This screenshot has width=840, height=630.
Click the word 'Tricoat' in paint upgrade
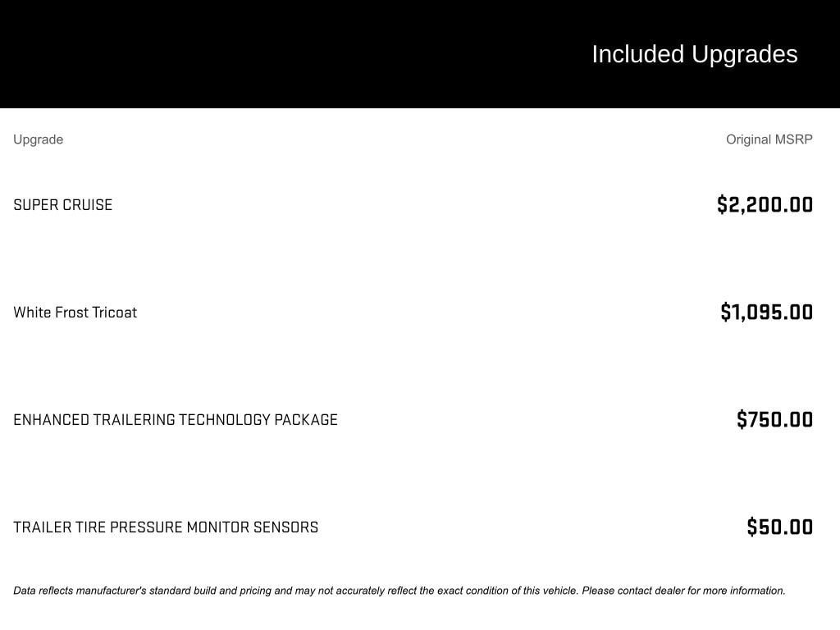pyautogui.click(x=114, y=313)
